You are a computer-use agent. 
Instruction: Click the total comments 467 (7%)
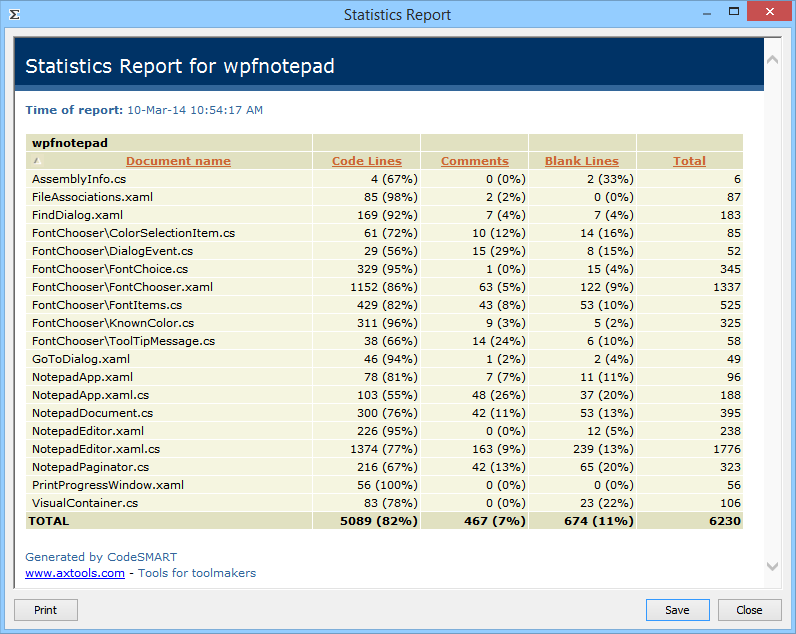tap(495, 521)
